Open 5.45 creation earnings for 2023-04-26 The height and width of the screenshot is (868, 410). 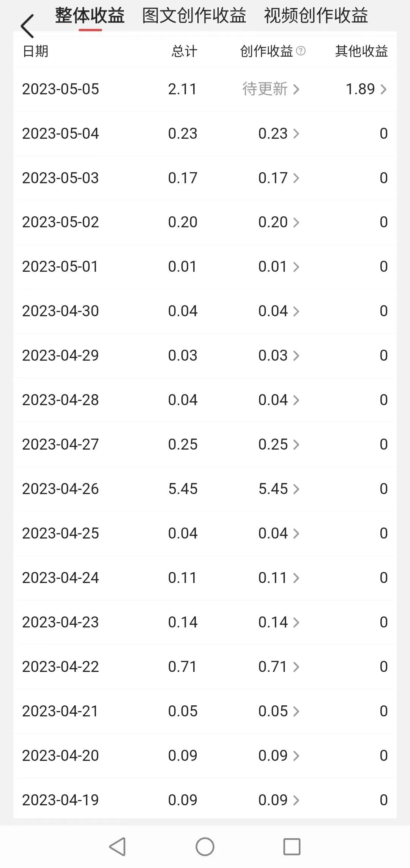(x=279, y=489)
